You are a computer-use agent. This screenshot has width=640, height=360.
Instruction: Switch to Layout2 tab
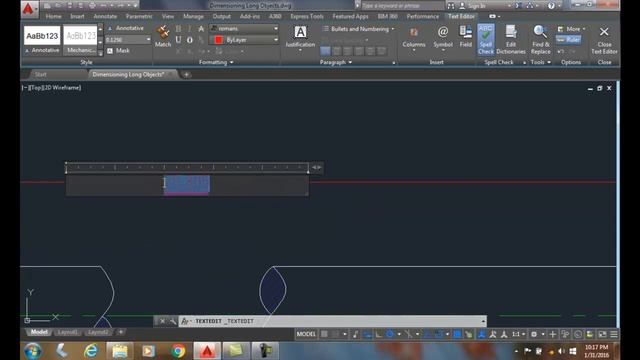coord(98,332)
